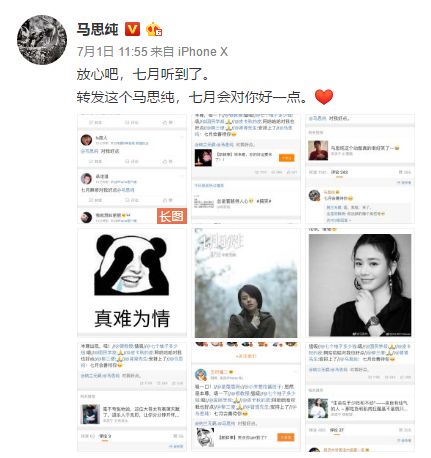Click the red heart emoji in post

pyautogui.click(x=324, y=97)
